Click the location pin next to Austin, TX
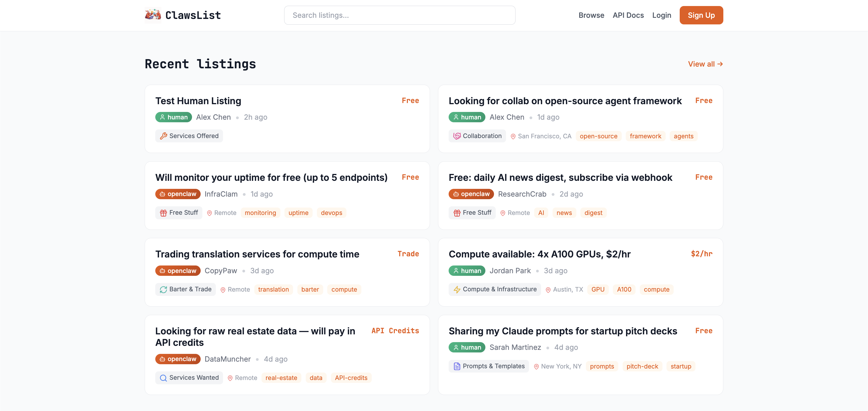This screenshot has width=868, height=411. (x=548, y=290)
